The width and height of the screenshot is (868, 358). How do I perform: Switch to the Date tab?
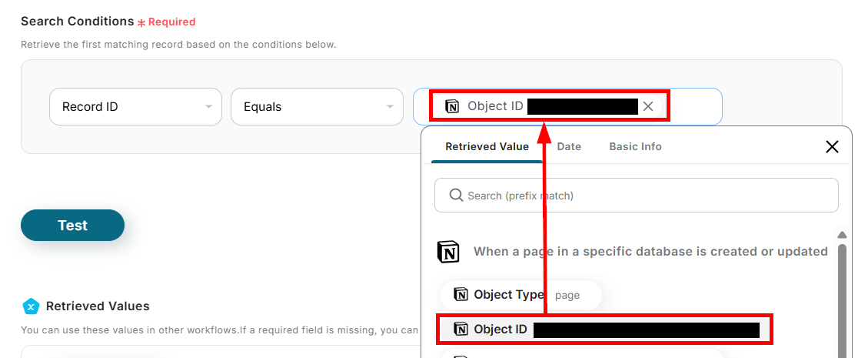569,147
